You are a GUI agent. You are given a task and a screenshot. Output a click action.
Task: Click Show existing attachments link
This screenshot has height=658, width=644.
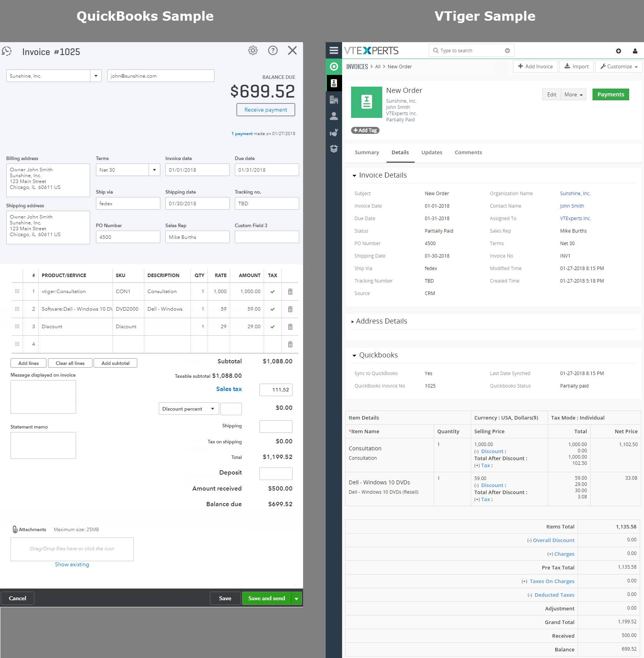coord(72,564)
